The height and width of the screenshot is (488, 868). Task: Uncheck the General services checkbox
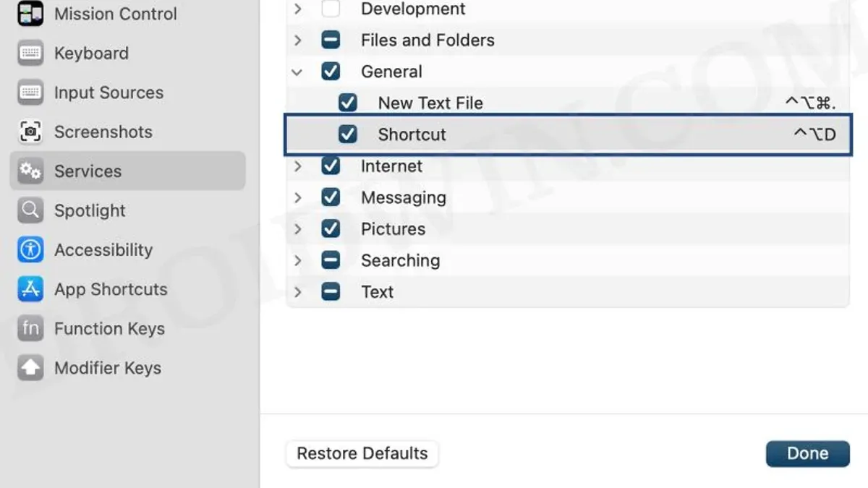coord(331,72)
